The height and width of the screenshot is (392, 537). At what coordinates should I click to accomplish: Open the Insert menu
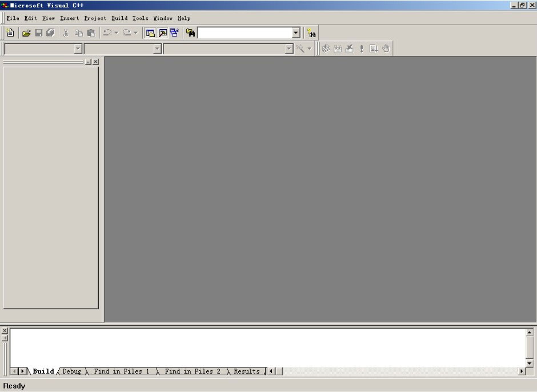(70, 18)
